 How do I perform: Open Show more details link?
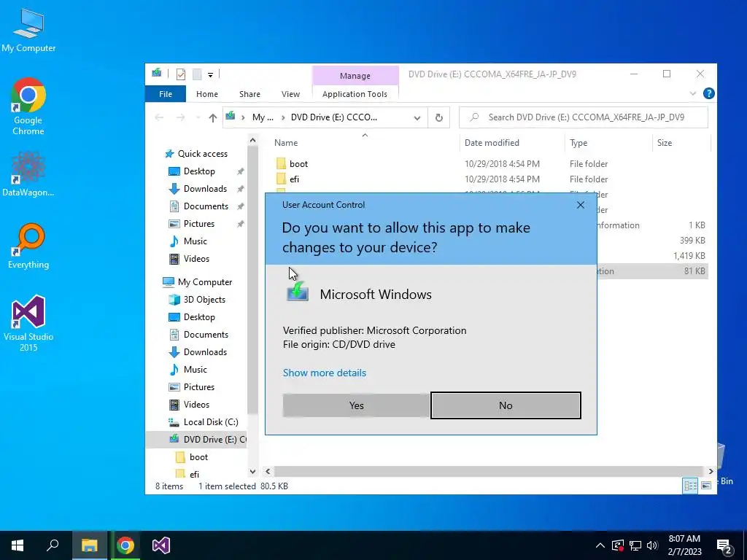[325, 373]
